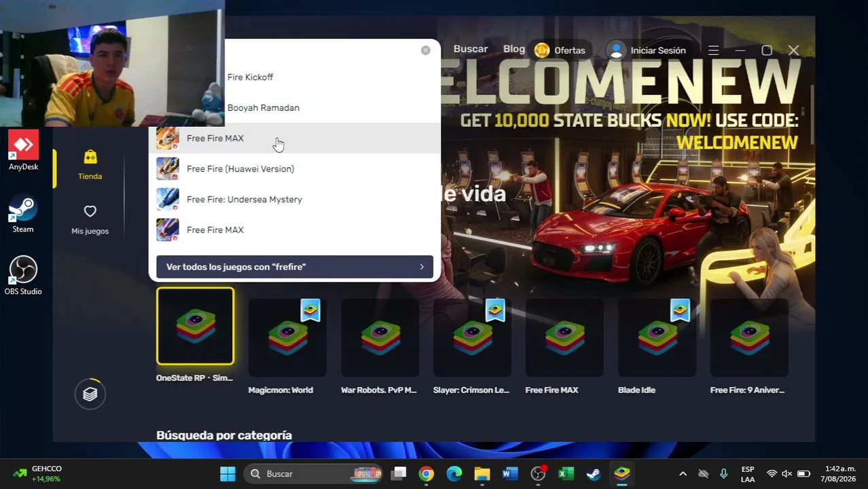Click Ofertas label in top bar
868x489 pixels.
[570, 50]
